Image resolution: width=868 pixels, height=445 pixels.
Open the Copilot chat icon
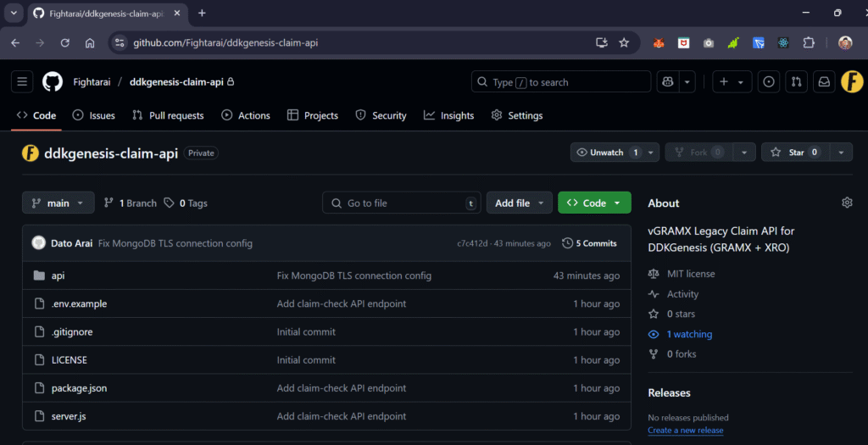click(668, 82)
